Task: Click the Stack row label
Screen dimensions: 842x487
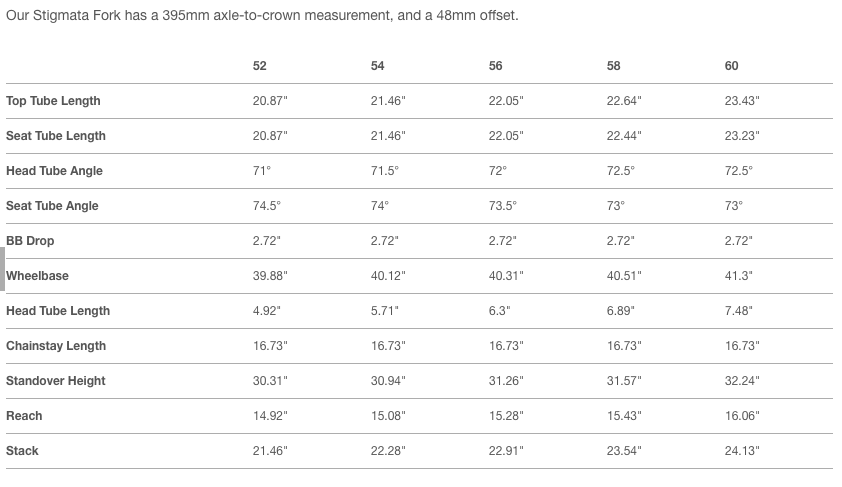Action: pos(22,451)
